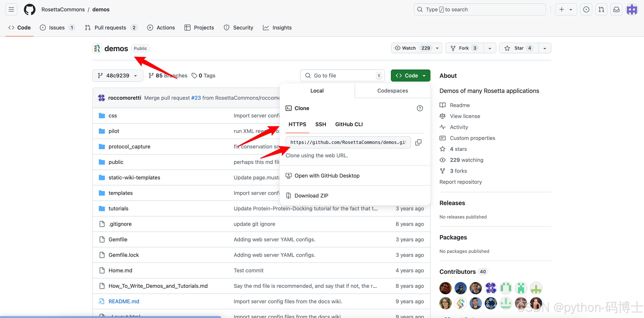Open the Releases heading link

(452, 203)
